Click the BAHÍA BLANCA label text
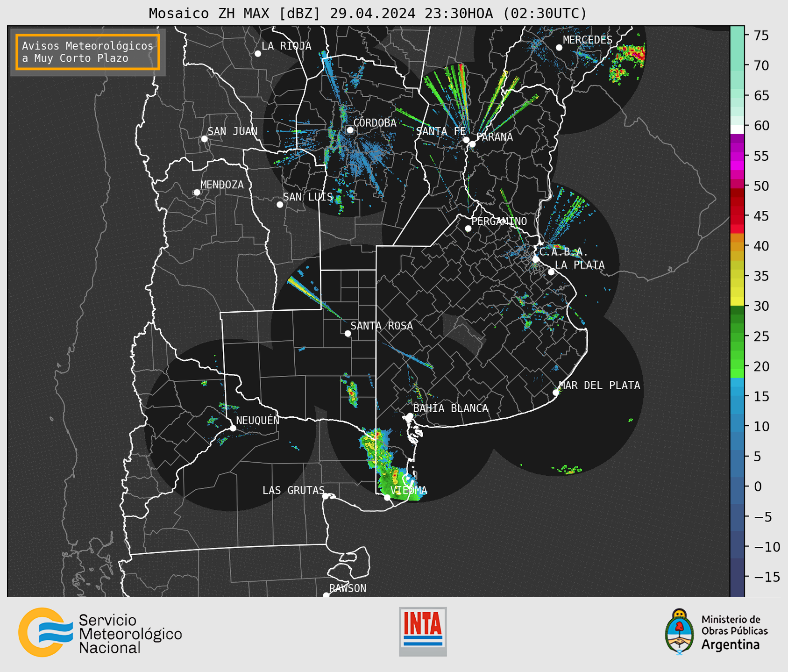Screen dimensions: 788x672 (451, 408)
